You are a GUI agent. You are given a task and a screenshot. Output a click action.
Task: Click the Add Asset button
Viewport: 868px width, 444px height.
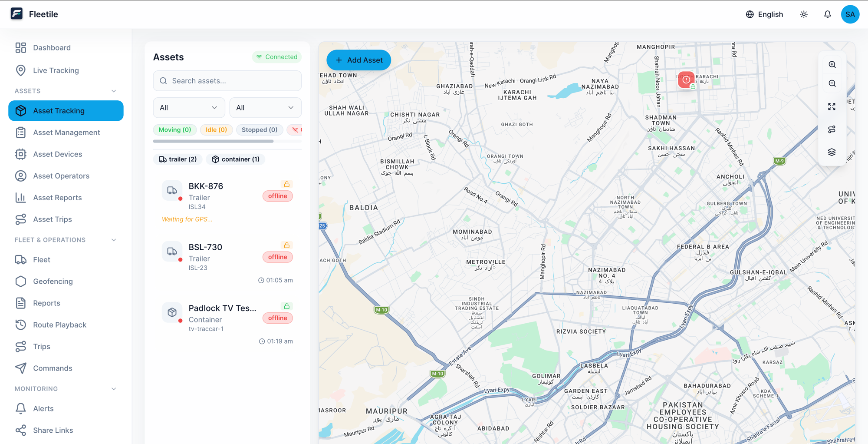click(x=358, y=60)
